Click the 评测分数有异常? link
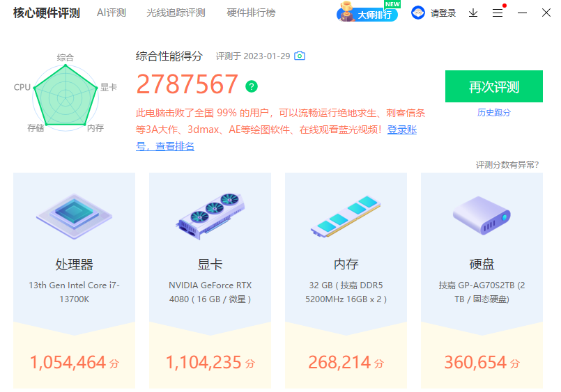 coord(507,165)
